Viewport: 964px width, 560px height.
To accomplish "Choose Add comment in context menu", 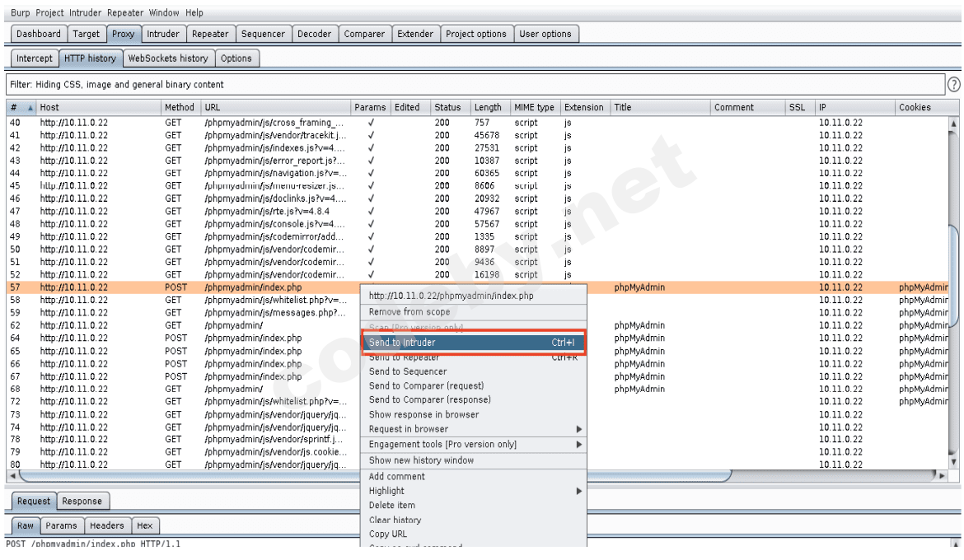I will [472, 476].
